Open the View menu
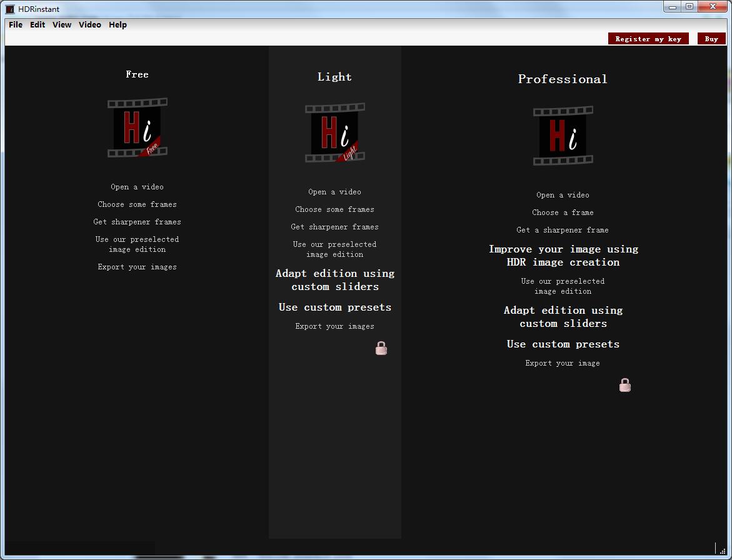This screenshot has height=560, width=732. click(x=62, y=25)
